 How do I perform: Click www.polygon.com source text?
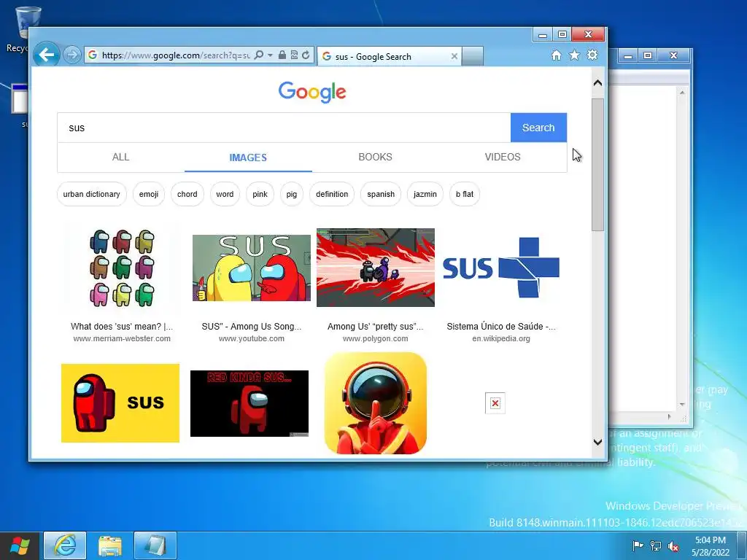376,338
